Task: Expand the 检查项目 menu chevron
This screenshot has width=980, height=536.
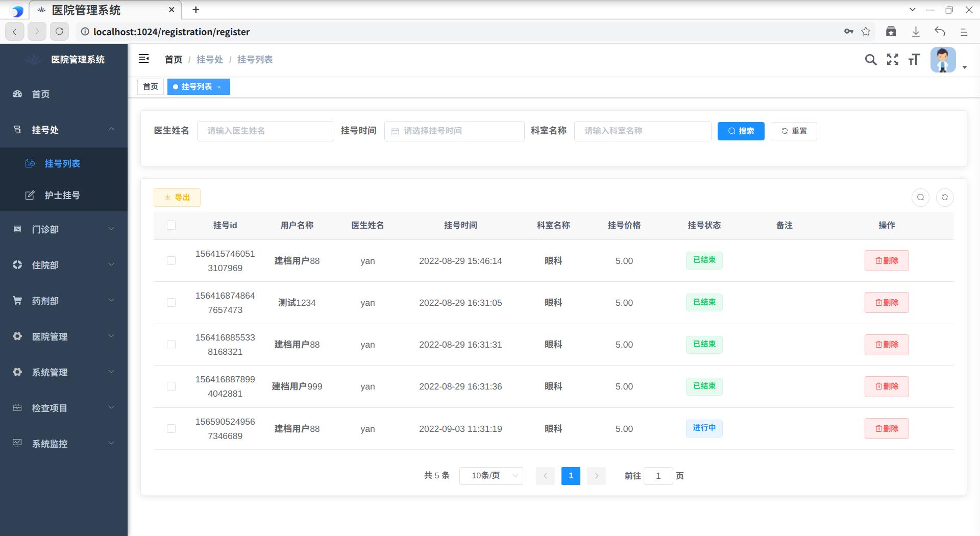Action: 111,407
